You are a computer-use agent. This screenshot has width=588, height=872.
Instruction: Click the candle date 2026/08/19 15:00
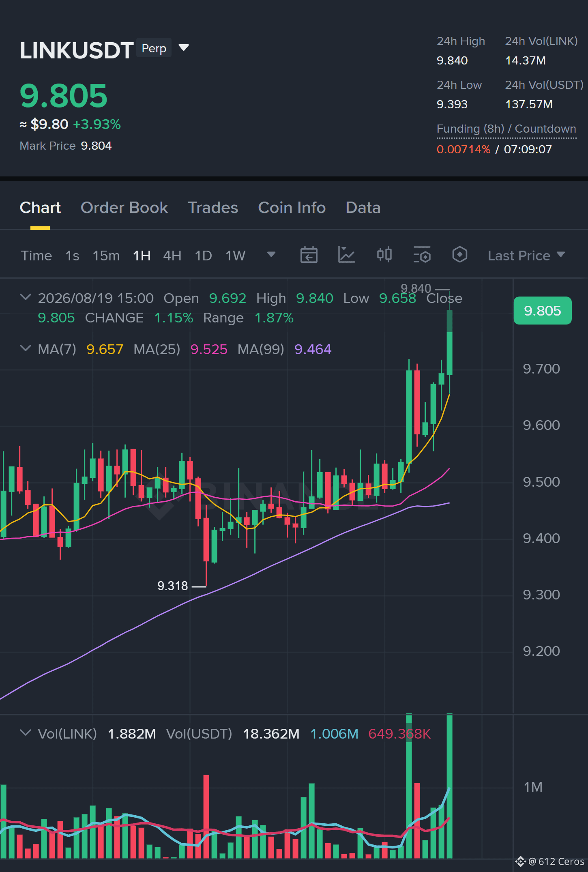pyautogui.click(x=96, y=298)
